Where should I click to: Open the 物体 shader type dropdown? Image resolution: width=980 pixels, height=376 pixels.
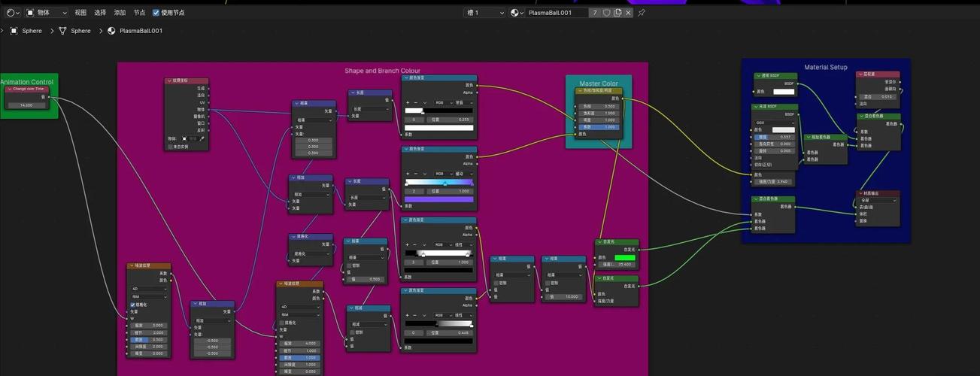coord(47,13)
